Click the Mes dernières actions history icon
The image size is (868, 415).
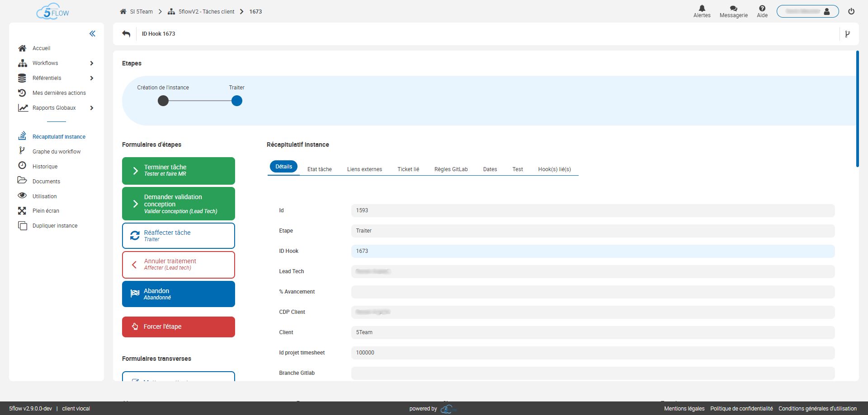[22, 93]
